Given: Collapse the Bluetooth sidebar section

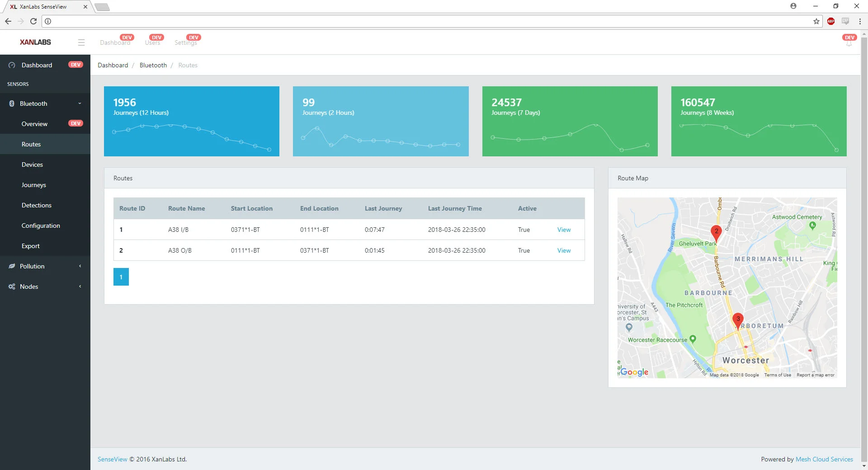Looking at the screenshot, I should click(80, 103).
